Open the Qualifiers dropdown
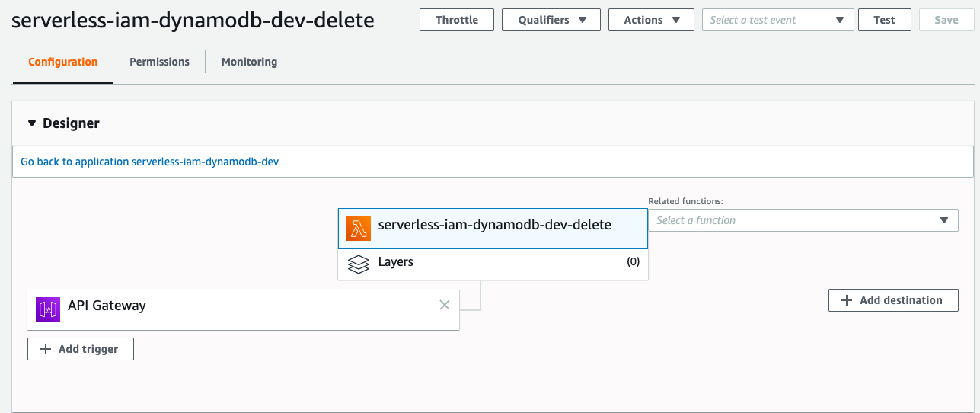Viewport: 980px width, 413px height. (551, 20)
